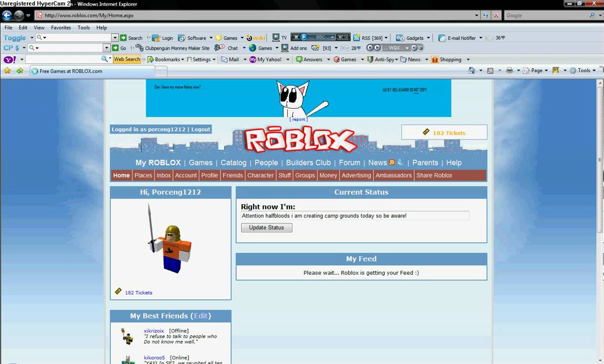Open the Help menu in menu bar

pos(101,28)
